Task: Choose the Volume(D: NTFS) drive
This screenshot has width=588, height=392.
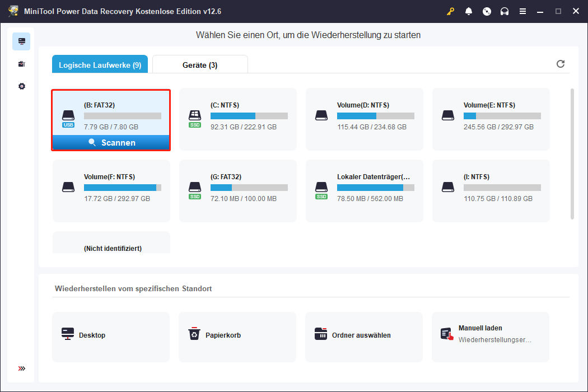Action: 364,119
